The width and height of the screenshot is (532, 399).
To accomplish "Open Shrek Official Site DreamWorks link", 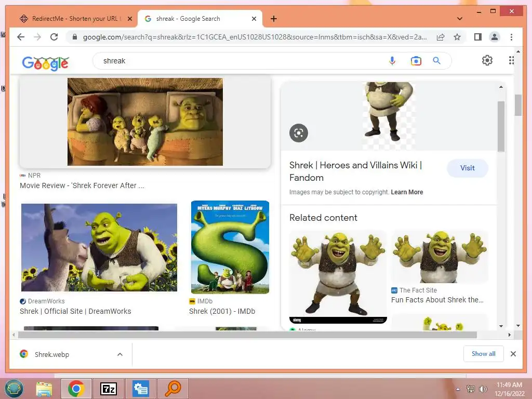I will click(x=75, y=311).
